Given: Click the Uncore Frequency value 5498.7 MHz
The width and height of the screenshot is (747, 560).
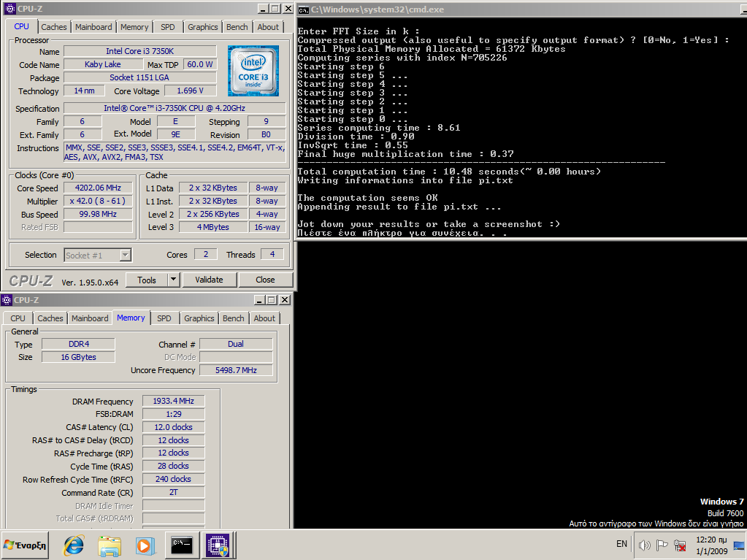Looking at the screenshot, I should pyautogui.click(x=236, y=370).
